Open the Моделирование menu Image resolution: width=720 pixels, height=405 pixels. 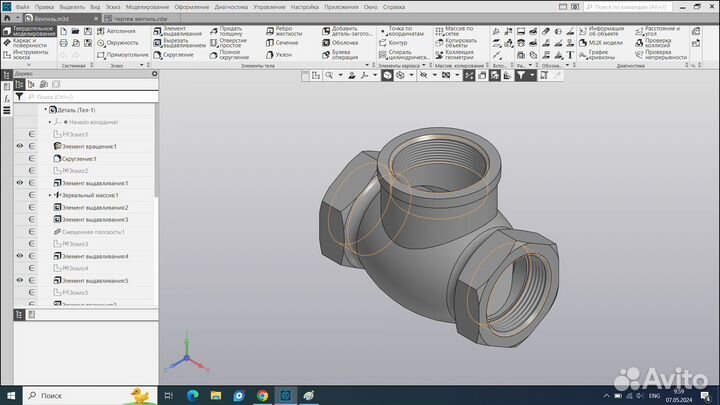147,7
